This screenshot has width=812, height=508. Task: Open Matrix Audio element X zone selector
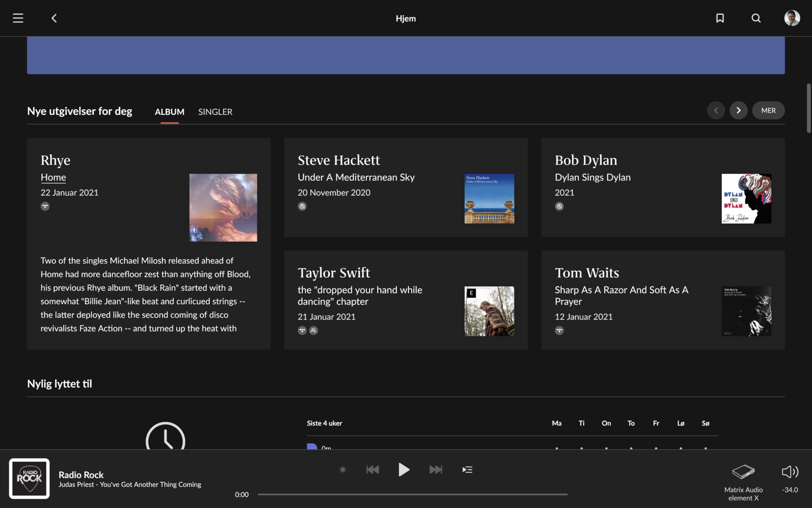tap(743, 483)
